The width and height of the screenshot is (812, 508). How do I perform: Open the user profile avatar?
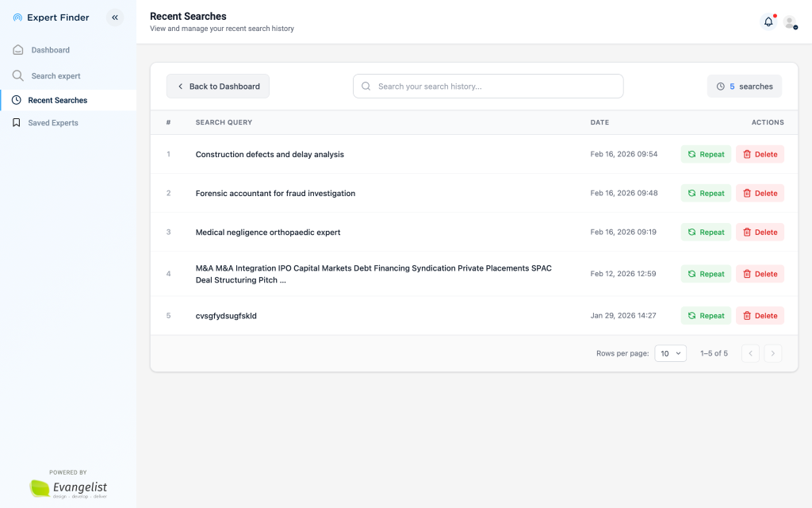coord(790,22)
